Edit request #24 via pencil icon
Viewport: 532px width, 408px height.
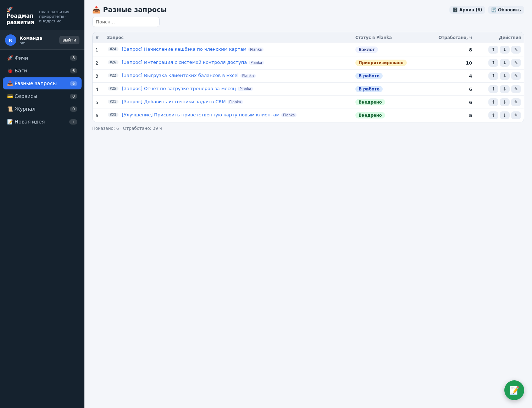pos(516,50)
